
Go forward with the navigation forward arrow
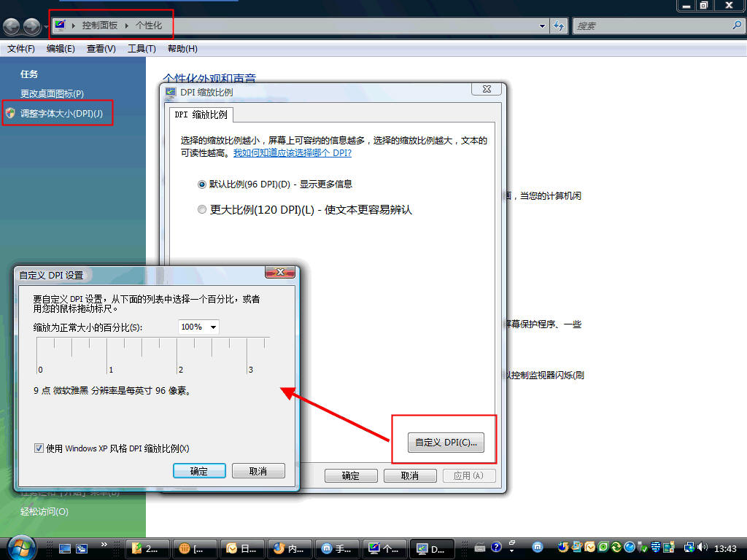point(32,26)
